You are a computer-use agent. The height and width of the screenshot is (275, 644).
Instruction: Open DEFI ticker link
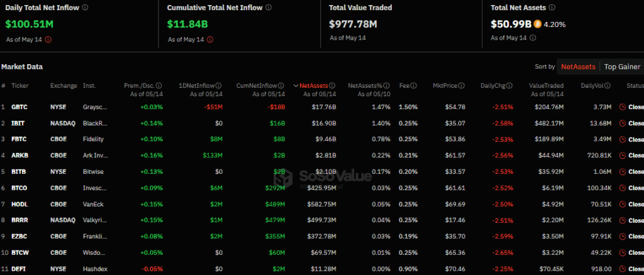[x=18, y=269]
